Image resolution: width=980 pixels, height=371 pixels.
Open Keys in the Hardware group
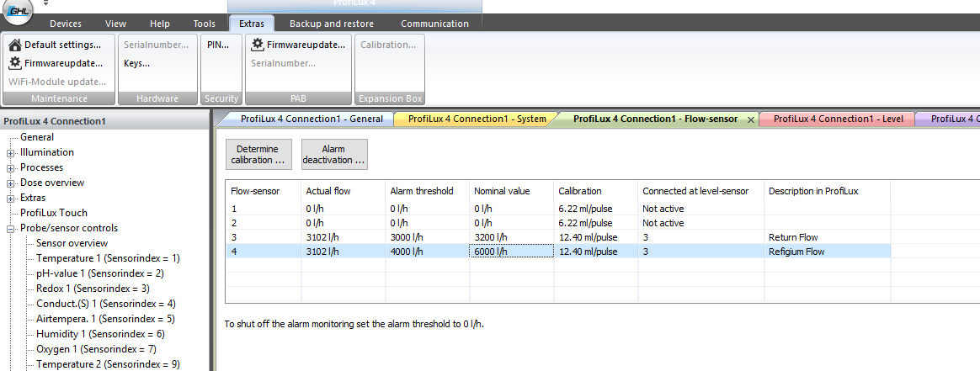point(136,63)
